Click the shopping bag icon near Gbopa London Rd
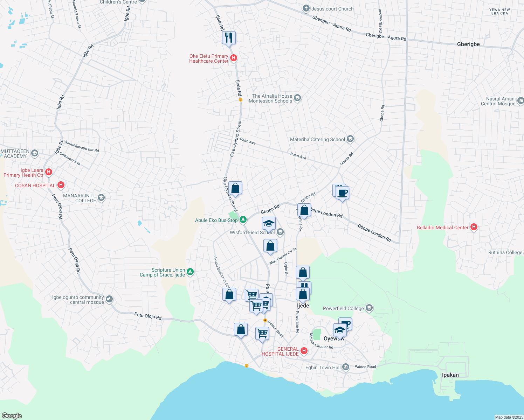 [x=304, y=210]
